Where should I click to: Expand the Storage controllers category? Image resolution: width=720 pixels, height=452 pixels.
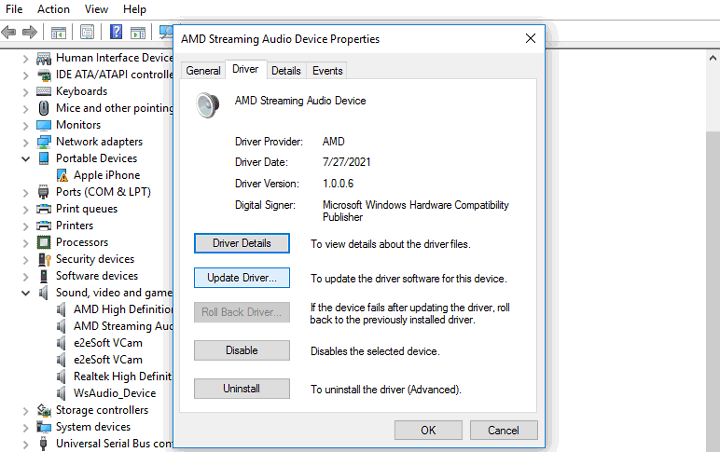tap(26, 410)
